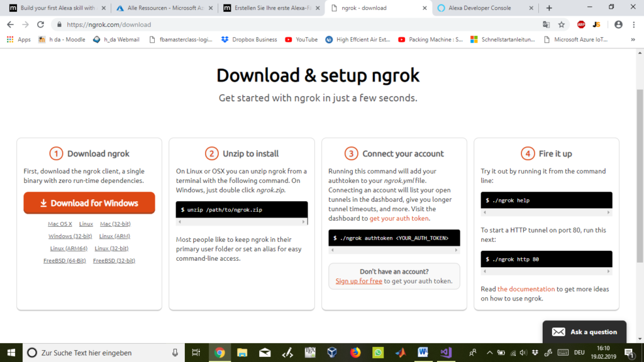Screen dimensions: 644x362
Task: Click the Google Translate icon in address bar
Action: click(547, 25)
